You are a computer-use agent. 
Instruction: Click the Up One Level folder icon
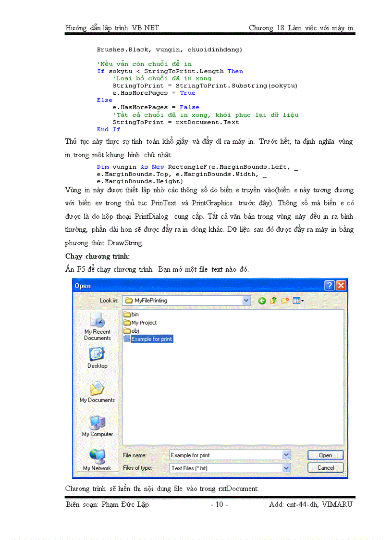pyautogui.click(x=273, y=301)
